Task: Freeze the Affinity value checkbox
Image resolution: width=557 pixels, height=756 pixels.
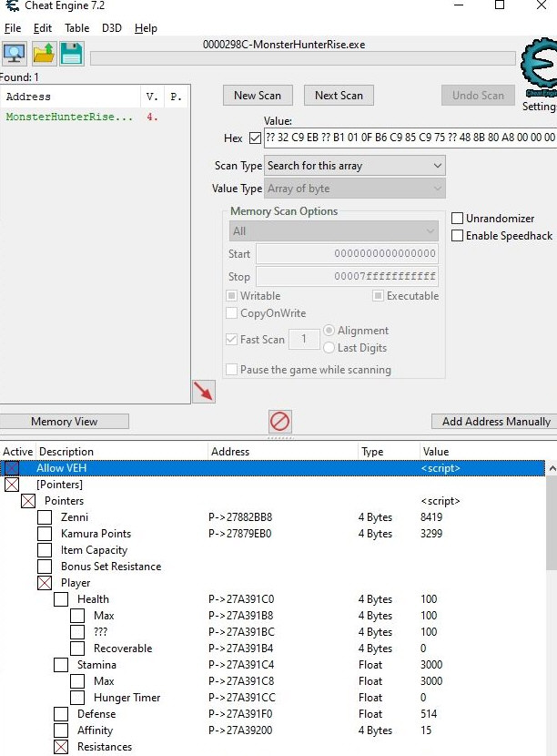Action: [61, 730]
